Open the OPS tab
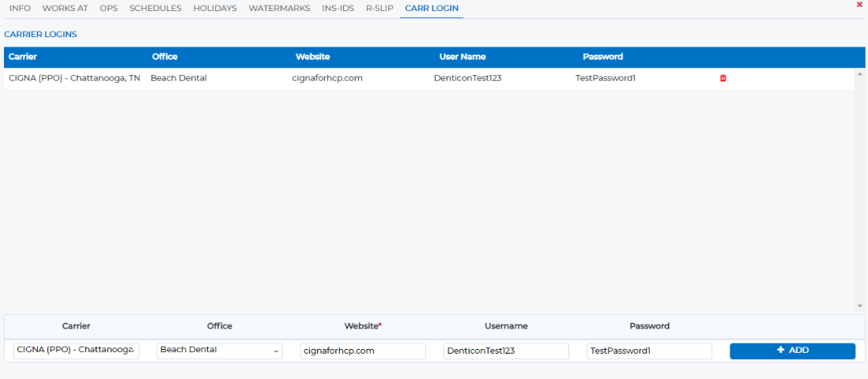The width and height of the screenshot is (868, 379). [108, 9]
